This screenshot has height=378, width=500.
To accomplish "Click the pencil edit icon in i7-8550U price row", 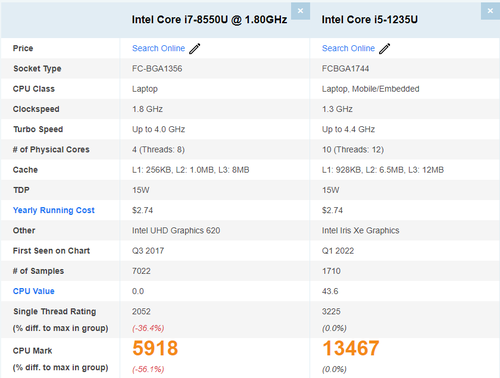I will coord(195,49).
